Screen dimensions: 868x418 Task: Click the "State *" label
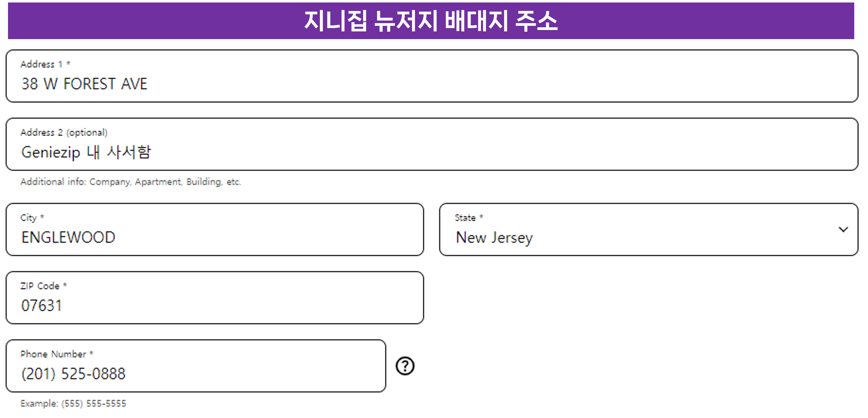469,218
